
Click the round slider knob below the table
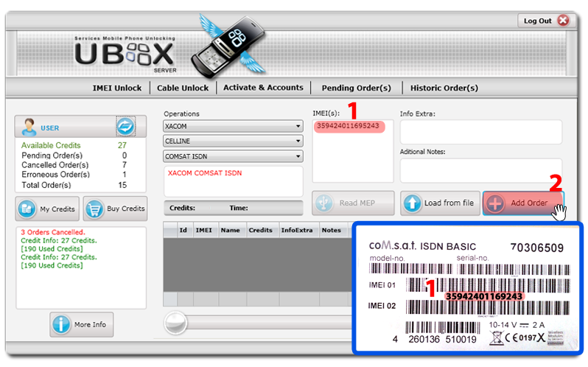(175, 322)
